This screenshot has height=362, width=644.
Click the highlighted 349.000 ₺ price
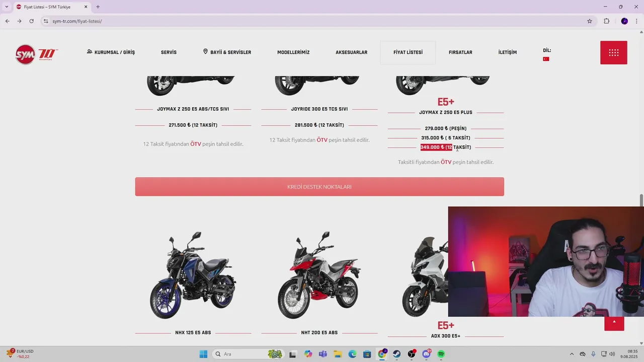tap(436, 147)
